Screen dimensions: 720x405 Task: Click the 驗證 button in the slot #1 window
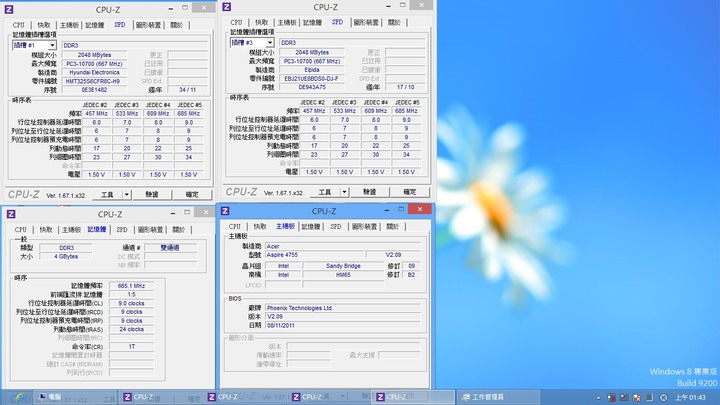pyautogui.click(x=152, y=195)
